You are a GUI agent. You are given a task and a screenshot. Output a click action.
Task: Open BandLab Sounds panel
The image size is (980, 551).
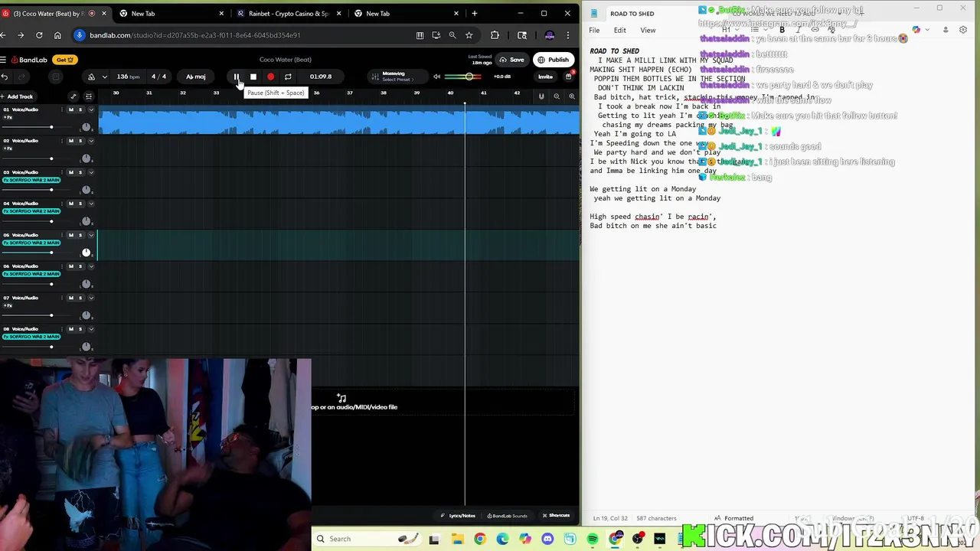point(508,516)
